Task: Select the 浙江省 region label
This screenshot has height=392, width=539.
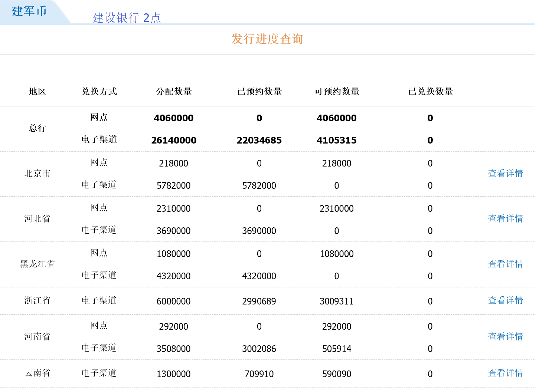Action: tap(37, 300)
